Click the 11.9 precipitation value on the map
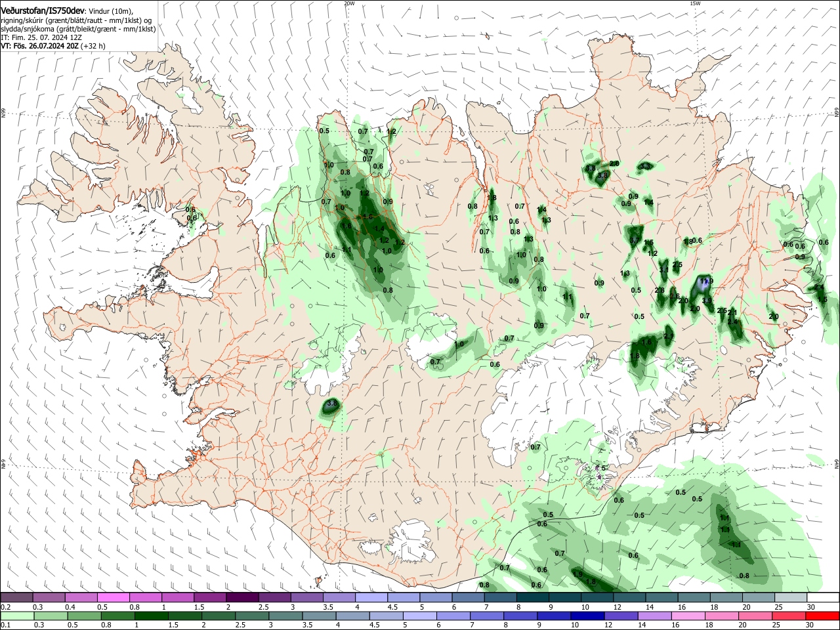Viewport: 840px width, 630px height. click(706, 282)
